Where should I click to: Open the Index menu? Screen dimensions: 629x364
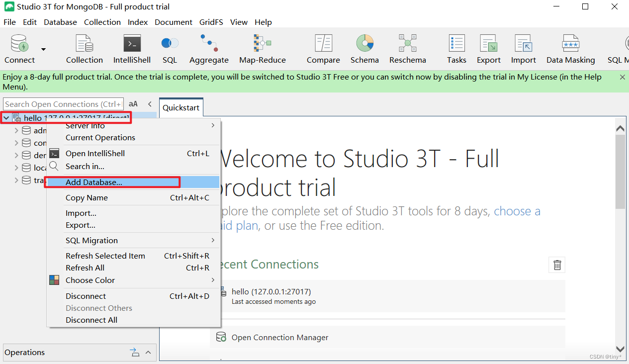click(138, 22)
